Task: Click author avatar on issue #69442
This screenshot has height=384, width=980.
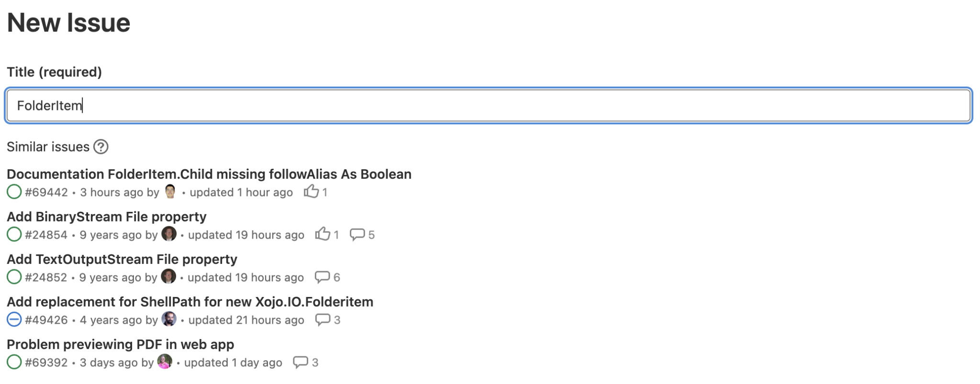Action: coord(170,191)
